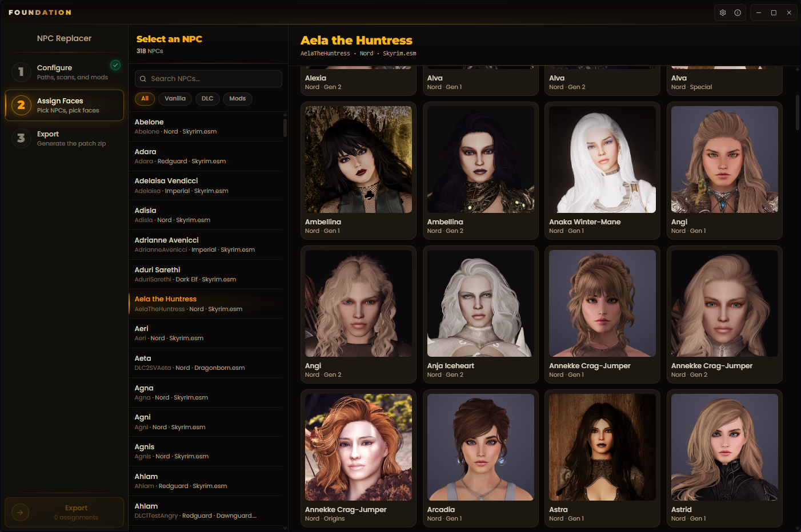Click the 318 NPCs count
This screenshot has height=532, width=801.
150,51
